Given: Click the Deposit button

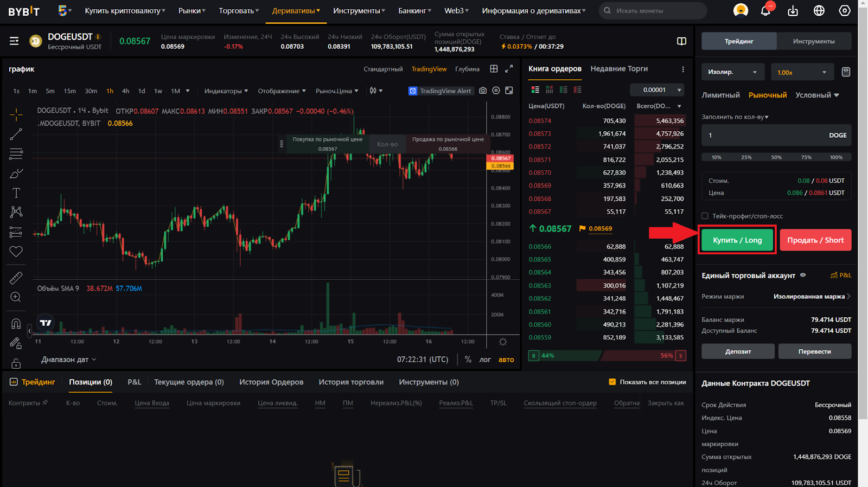Looking at the screenshot, I should pos(738,351).
